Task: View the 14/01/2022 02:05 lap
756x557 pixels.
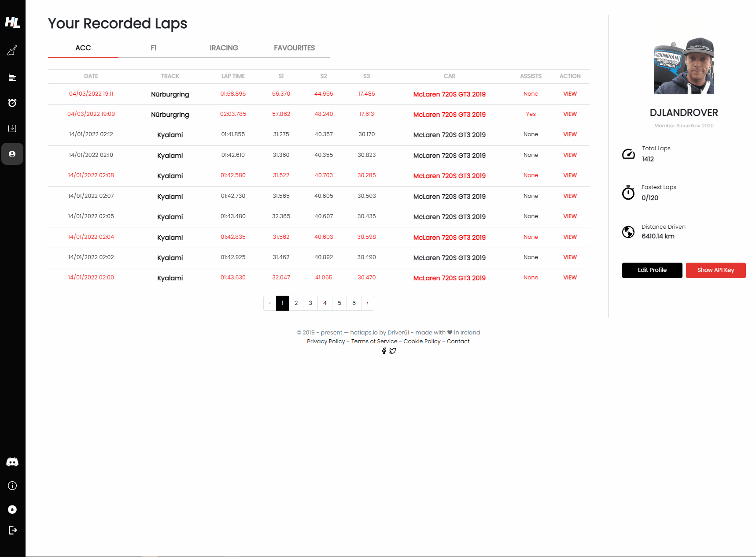Action: click(570, 216)
